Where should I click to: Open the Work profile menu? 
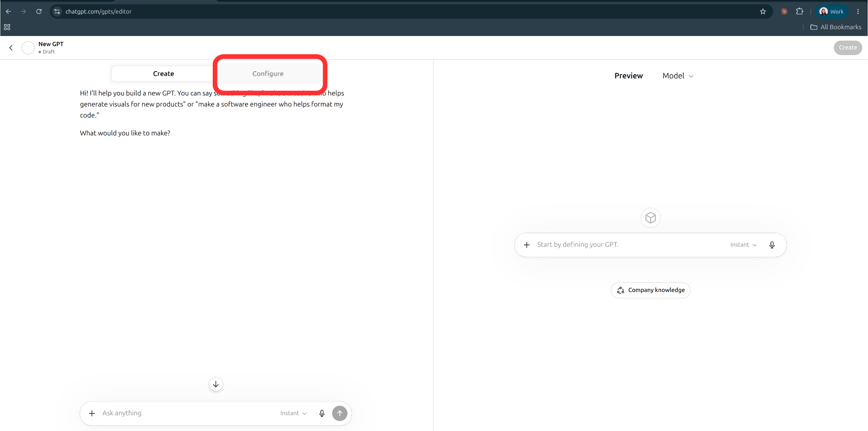tap(832, 11)
